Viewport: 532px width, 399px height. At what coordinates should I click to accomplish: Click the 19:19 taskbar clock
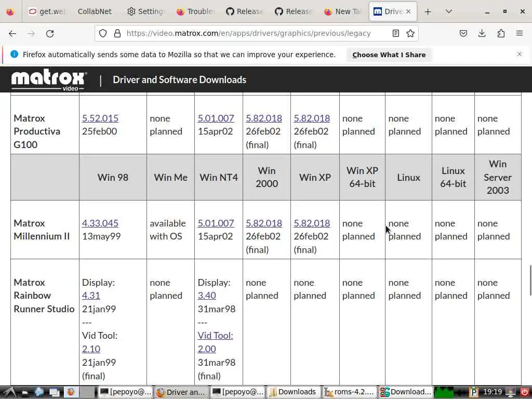coord(492,392)
